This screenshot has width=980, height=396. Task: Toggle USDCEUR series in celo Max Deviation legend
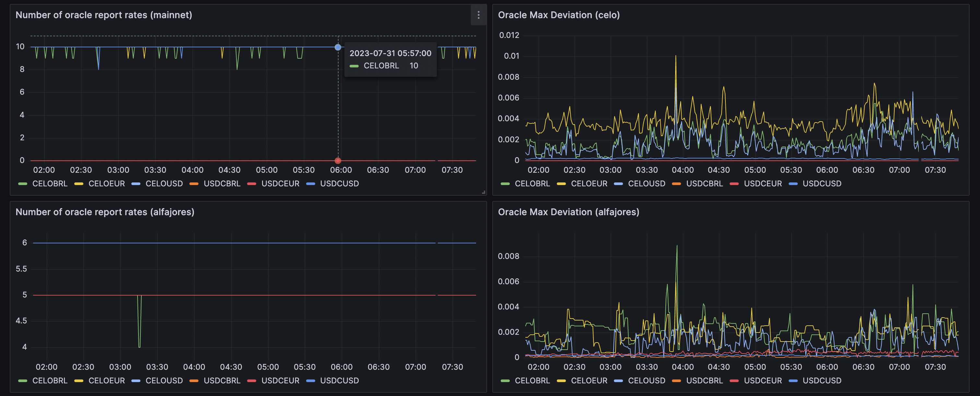[x=763, y=183]
